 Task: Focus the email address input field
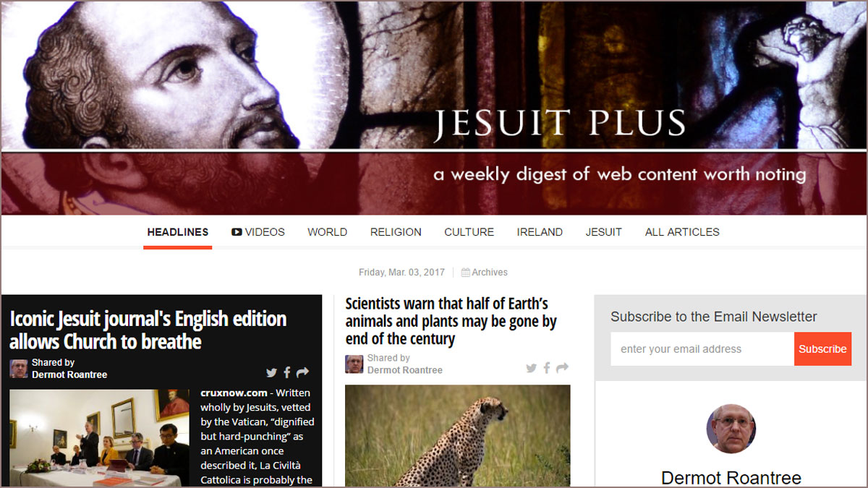point(702,349)
